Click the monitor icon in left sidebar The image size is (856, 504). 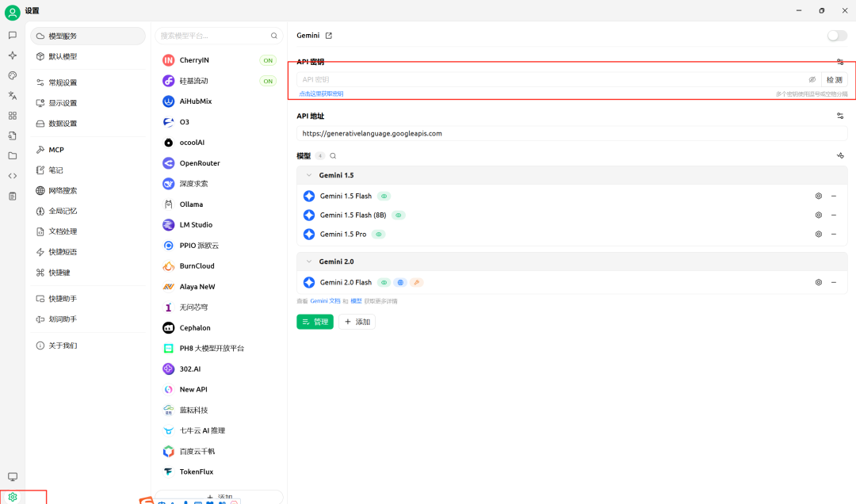pos(13,477)
